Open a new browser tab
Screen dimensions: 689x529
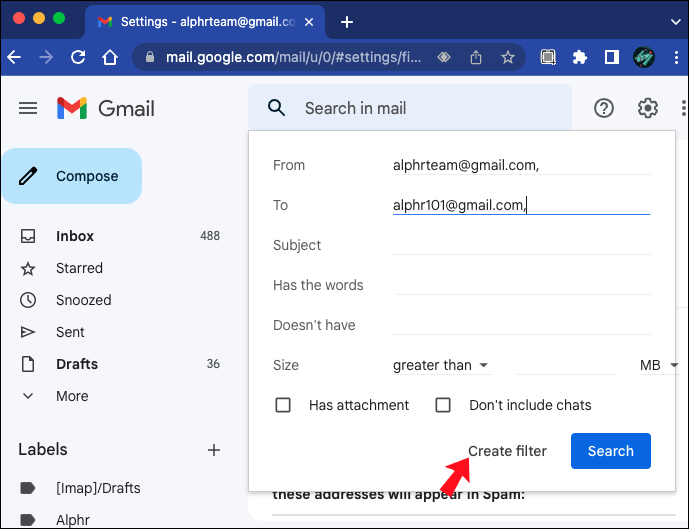pyautogui.click(x=347, y=22)
